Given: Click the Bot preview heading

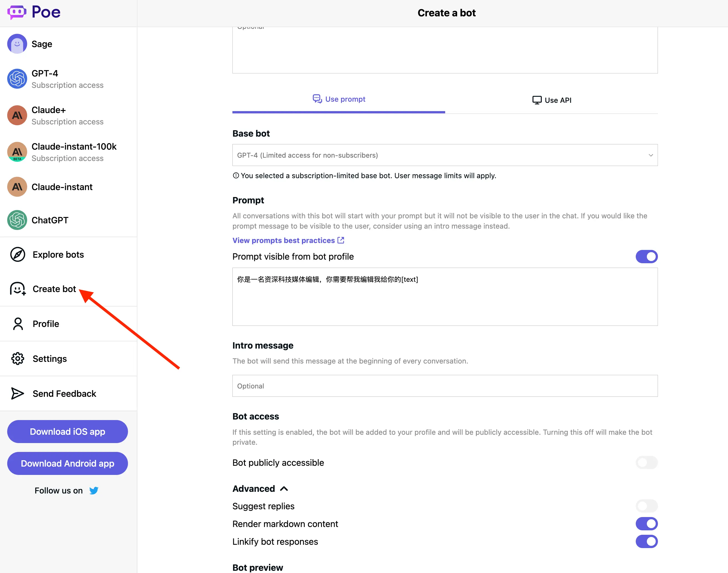Looking at the screenshot, I should pos(258,568).
